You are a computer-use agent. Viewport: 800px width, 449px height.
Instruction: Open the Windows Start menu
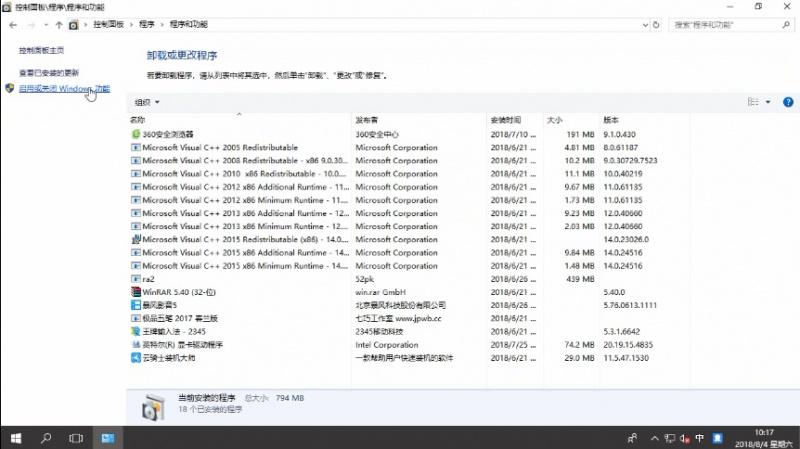click(16, 438)
